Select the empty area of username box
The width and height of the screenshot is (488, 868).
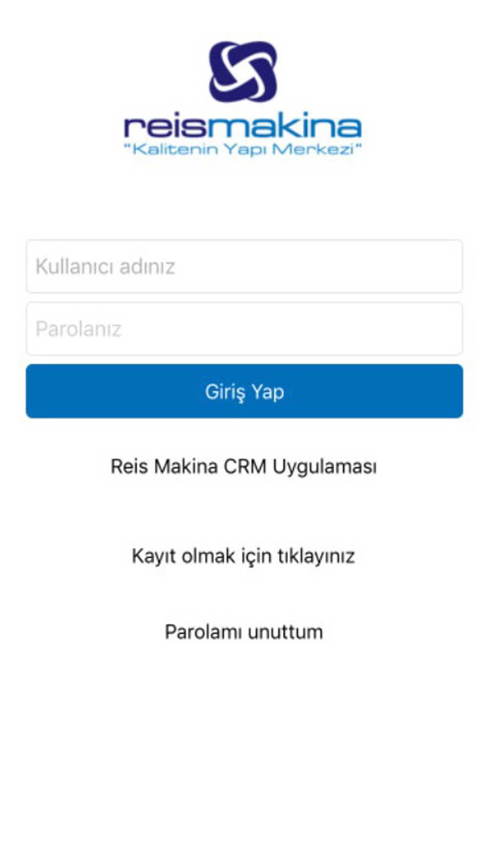coord(317,266)
